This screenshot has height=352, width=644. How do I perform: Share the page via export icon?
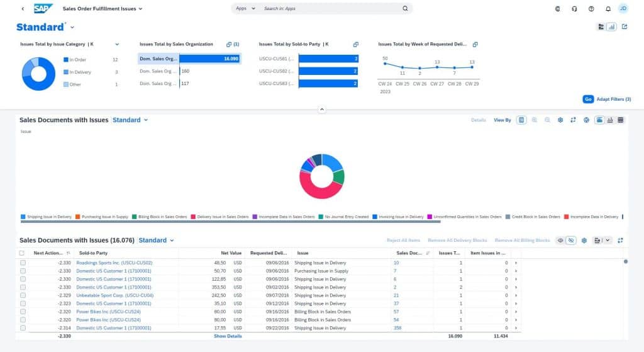tap(625, 26)
